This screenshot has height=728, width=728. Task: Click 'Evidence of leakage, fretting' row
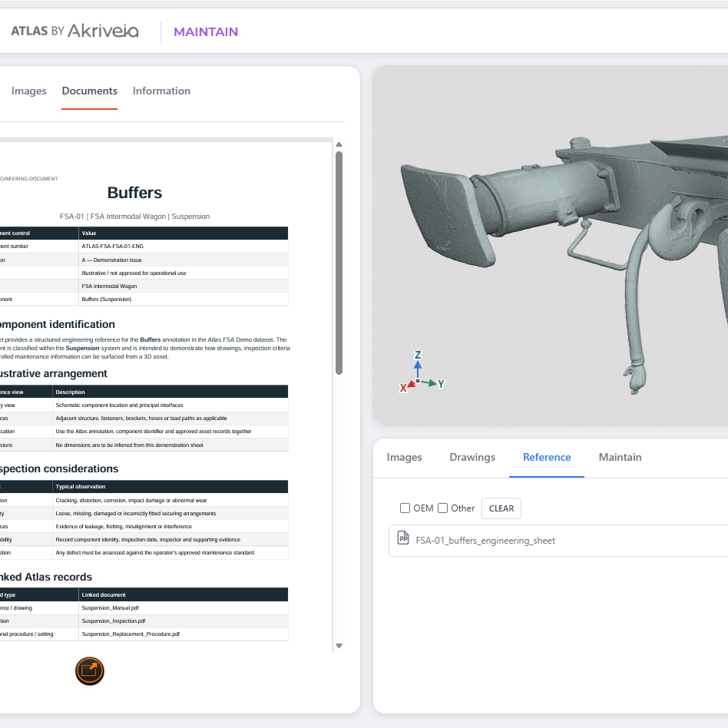click(124, 527)
